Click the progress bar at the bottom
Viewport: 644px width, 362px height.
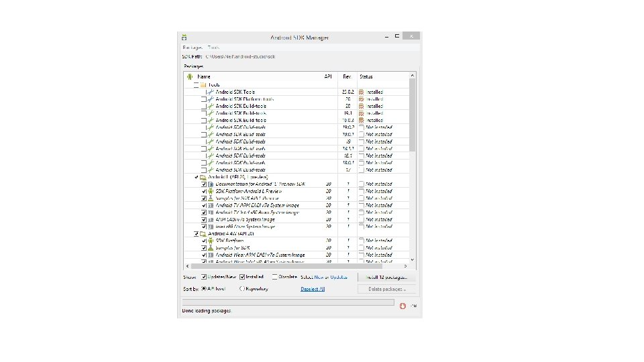point(288,302)
